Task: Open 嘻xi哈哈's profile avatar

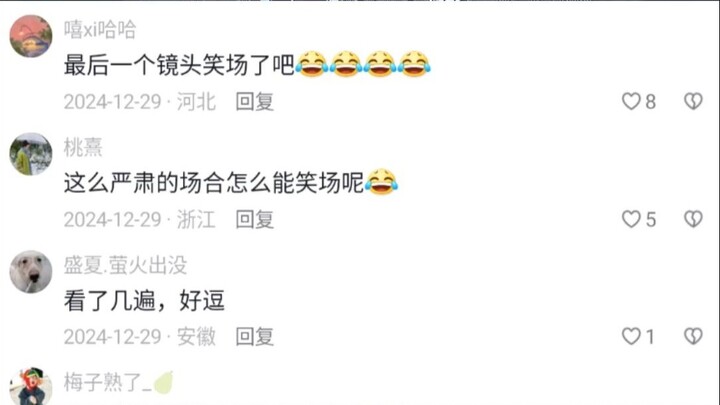Action: pyautogui.click(x=31, y=36)
